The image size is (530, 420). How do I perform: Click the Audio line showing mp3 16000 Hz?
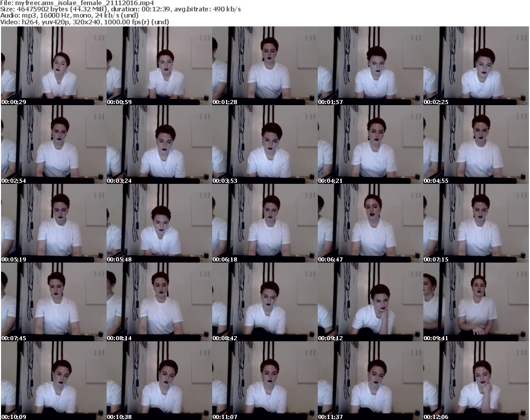click(x=69, y=16)
